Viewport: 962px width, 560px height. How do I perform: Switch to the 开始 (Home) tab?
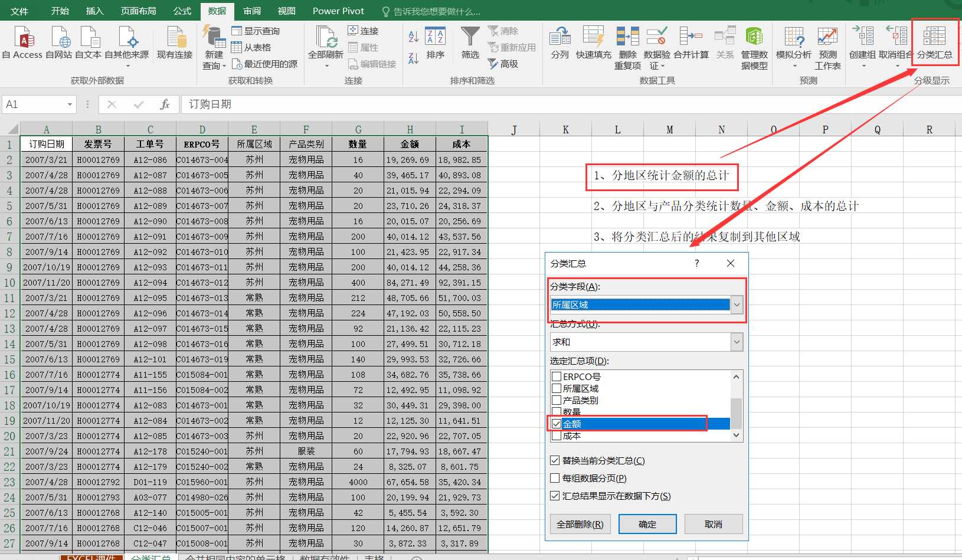click(x=60, y=11)
